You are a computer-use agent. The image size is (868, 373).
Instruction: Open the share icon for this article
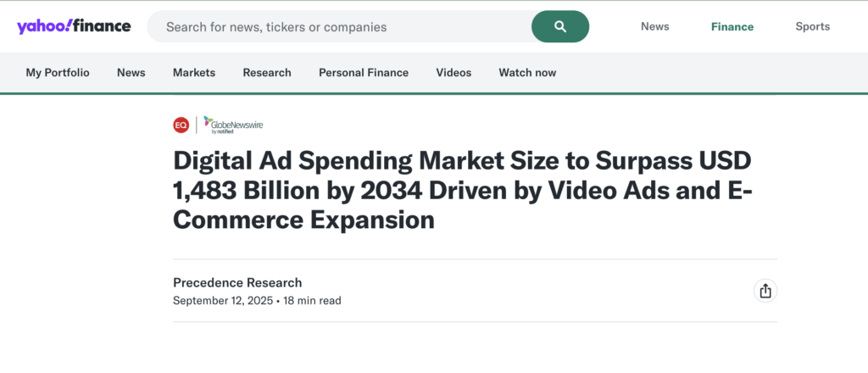pos(765,291)
